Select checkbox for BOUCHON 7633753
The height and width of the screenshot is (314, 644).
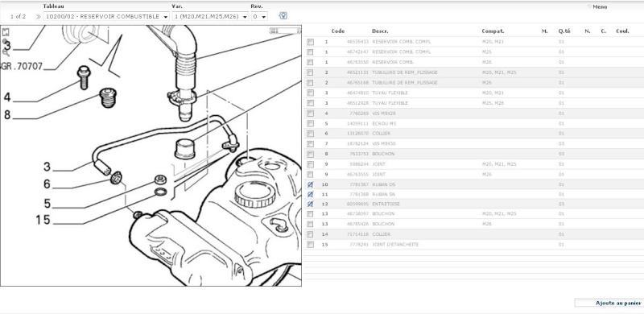pos(310,154)
